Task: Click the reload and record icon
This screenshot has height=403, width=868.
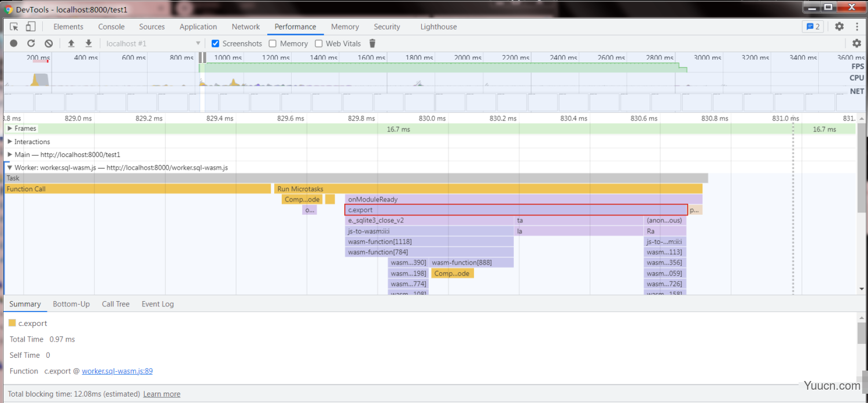Action: pyautogui.click(x=31, y=43)
